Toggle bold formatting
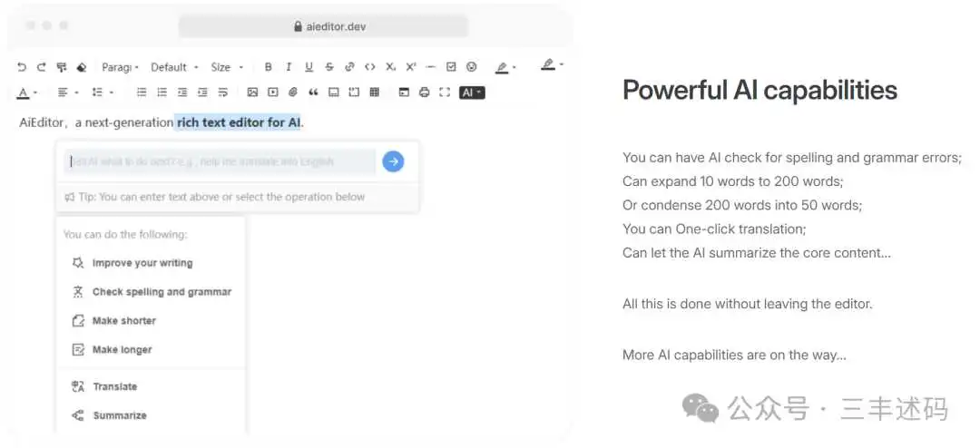Screen dimensions: 980x448 point(268,67)
